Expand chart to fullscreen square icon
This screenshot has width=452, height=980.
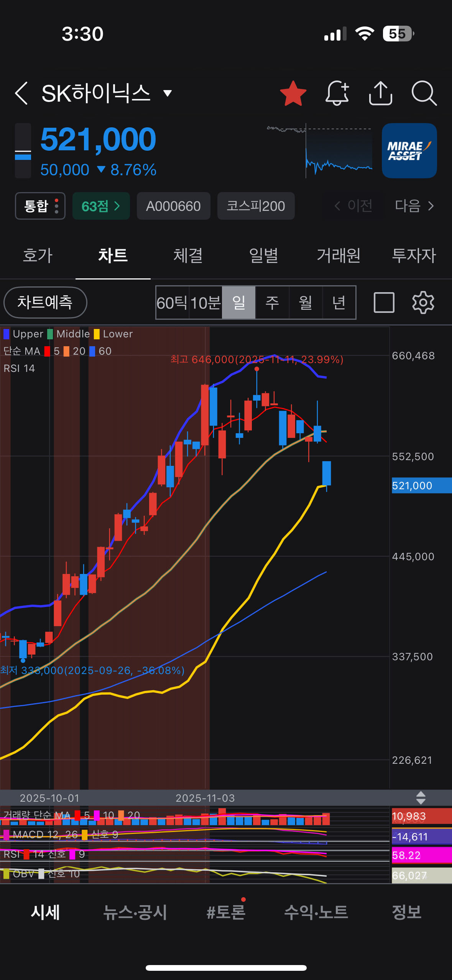(x=384, y=303)
